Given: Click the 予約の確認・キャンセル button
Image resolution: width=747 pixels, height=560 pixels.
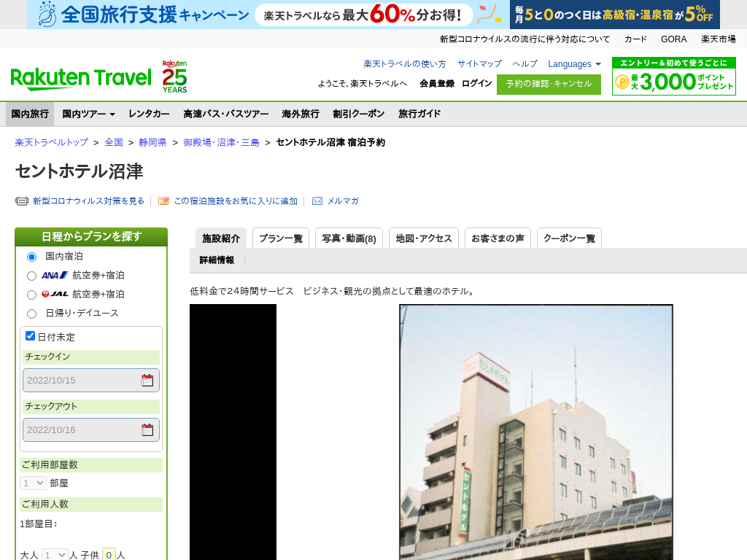Looking at the screenshot, I should point(549,85).
